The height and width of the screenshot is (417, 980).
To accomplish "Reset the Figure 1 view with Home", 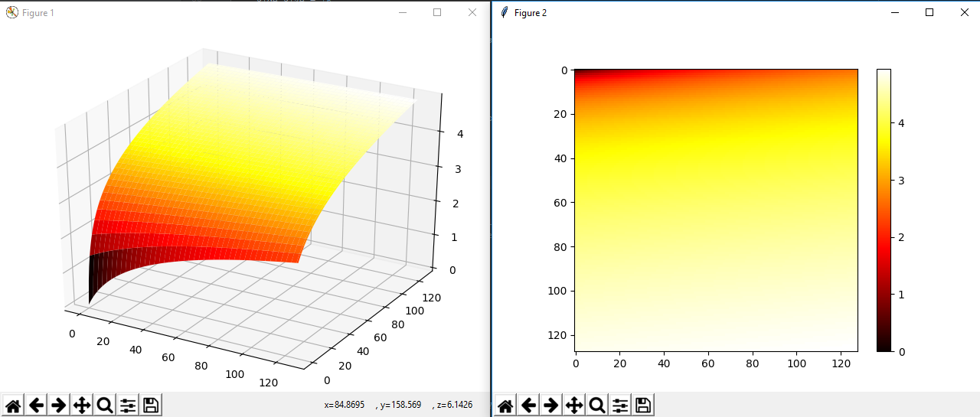I will click(x=13, y=406).
